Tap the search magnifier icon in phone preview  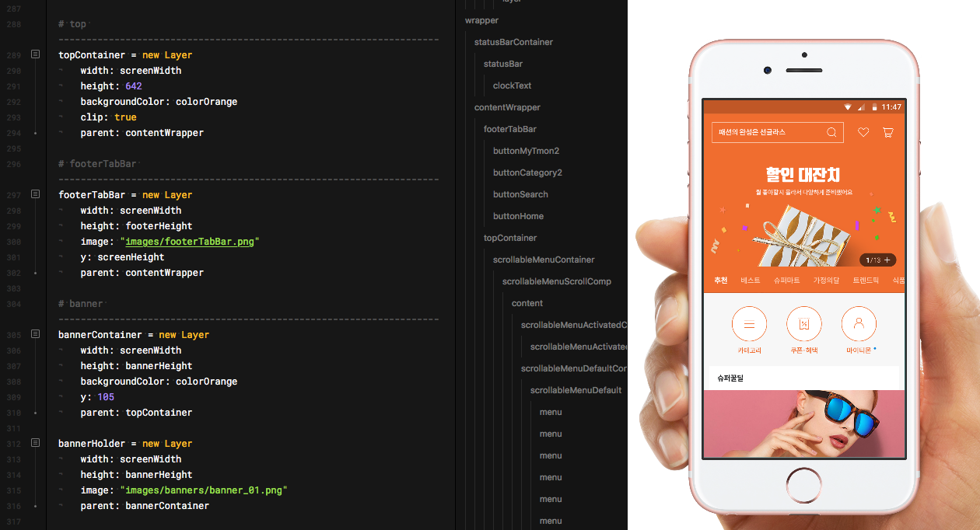pyautogui.click(x=831, y=133)
